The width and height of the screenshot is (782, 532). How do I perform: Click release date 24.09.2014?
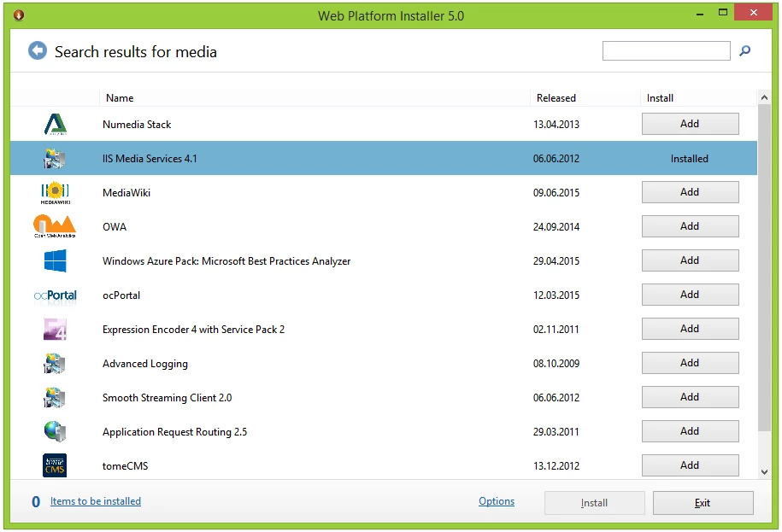pyautogui.click(x=556, y=226)
